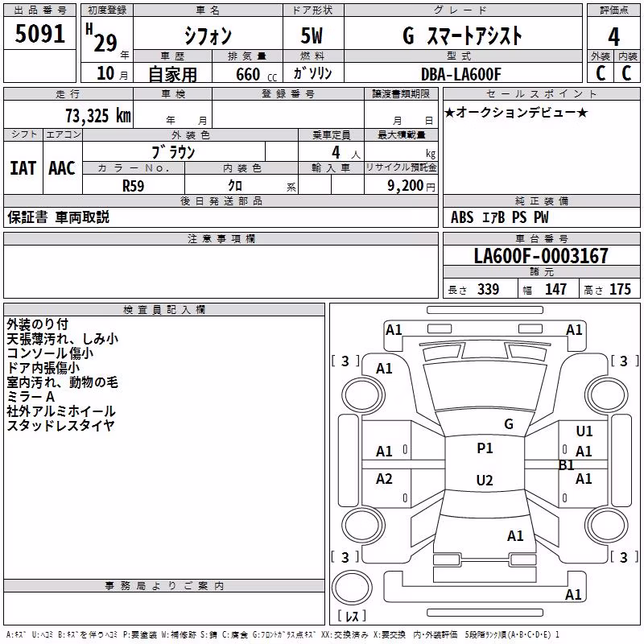Click the レス spare tire label

(352, 616)
